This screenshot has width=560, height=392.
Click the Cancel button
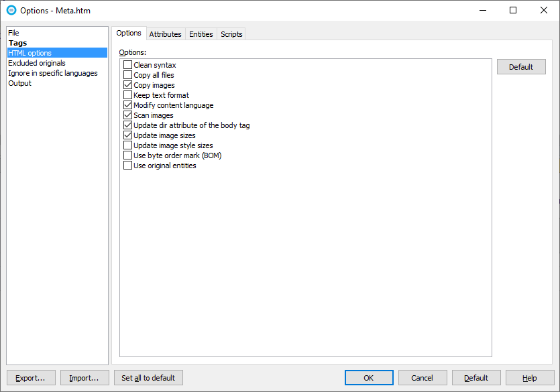click(x=423, y=378)
